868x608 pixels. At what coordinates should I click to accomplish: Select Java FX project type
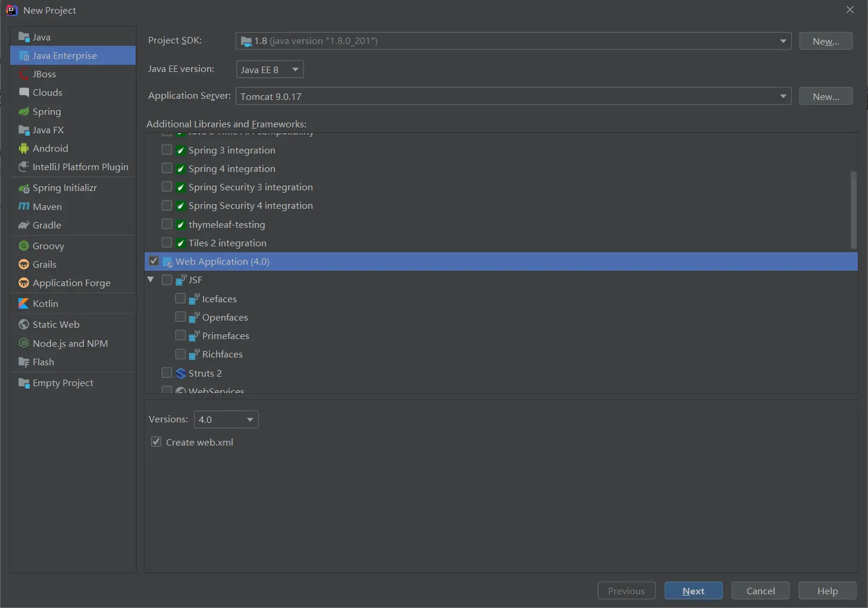pyautogui.click(x=73, y=130)
